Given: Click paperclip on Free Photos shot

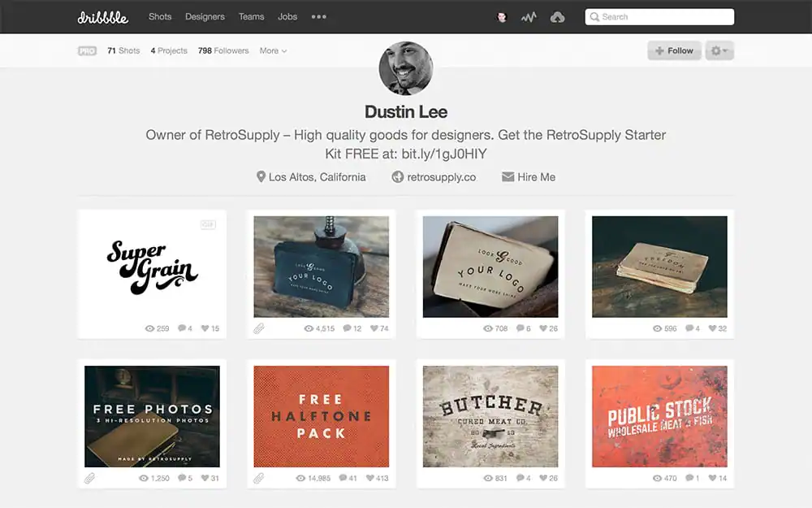Looking at the screenshot, I should (89, 478).
